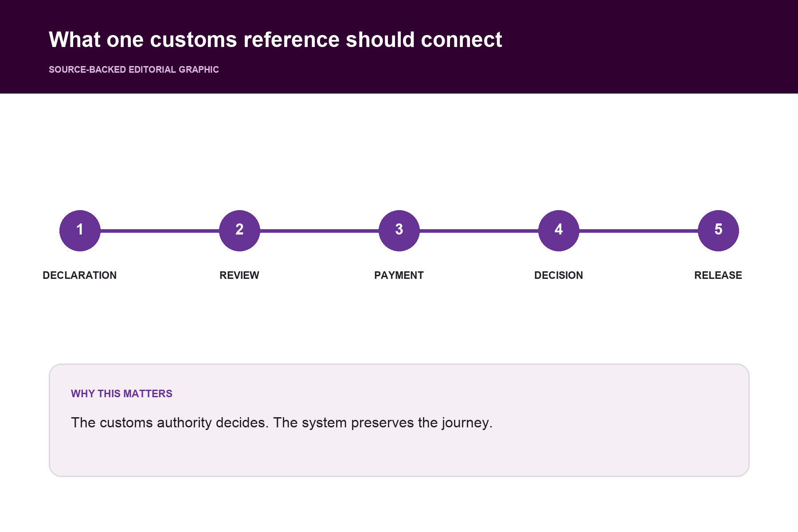This screenshot has width=798, height=532.
Task: Select the RELEASE label
Action: pyautogui.click(x=718, y=275)
